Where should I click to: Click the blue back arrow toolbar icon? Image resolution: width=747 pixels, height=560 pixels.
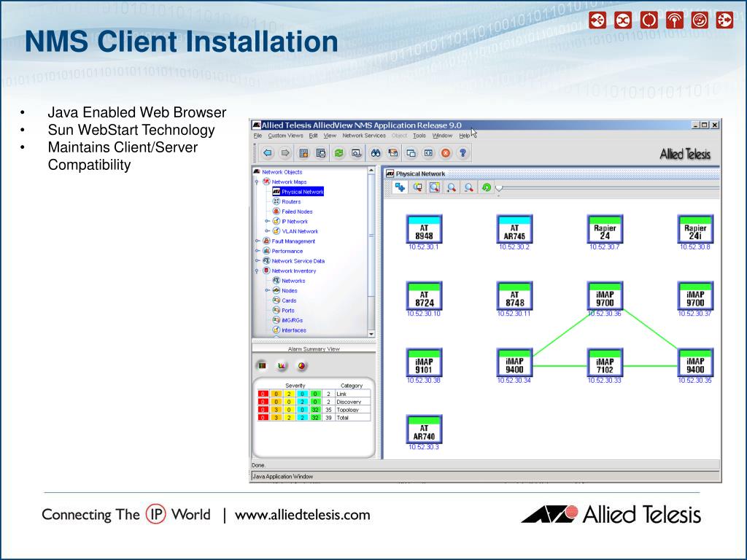268,153
